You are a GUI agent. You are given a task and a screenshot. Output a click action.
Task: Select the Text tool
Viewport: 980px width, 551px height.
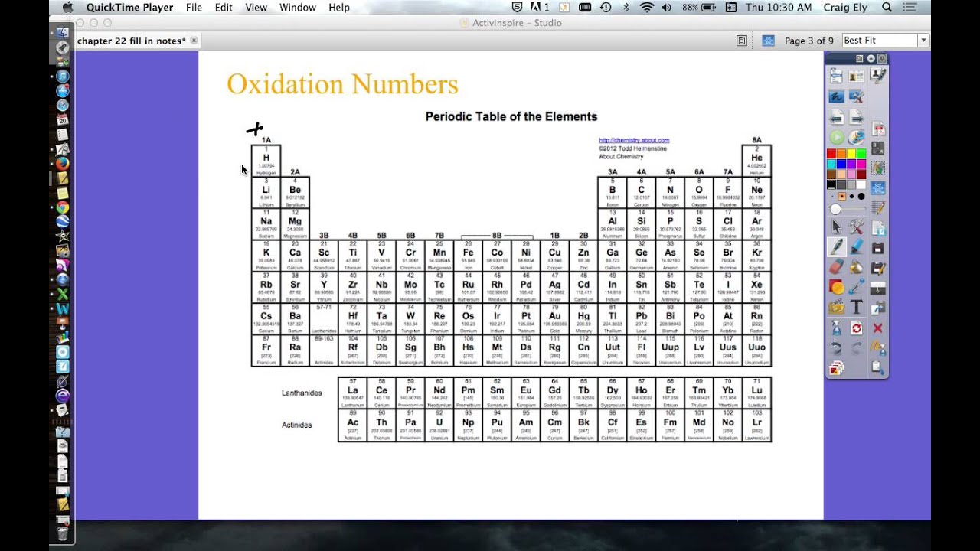click(x=857, y=308)
